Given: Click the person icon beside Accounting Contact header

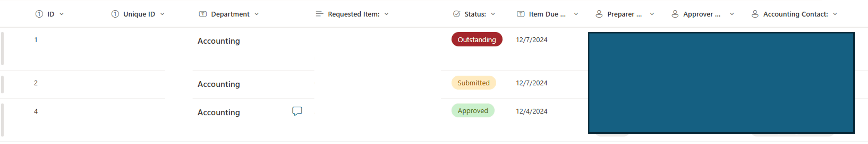Looking at the screenshot, I should [x=755, y=14].
